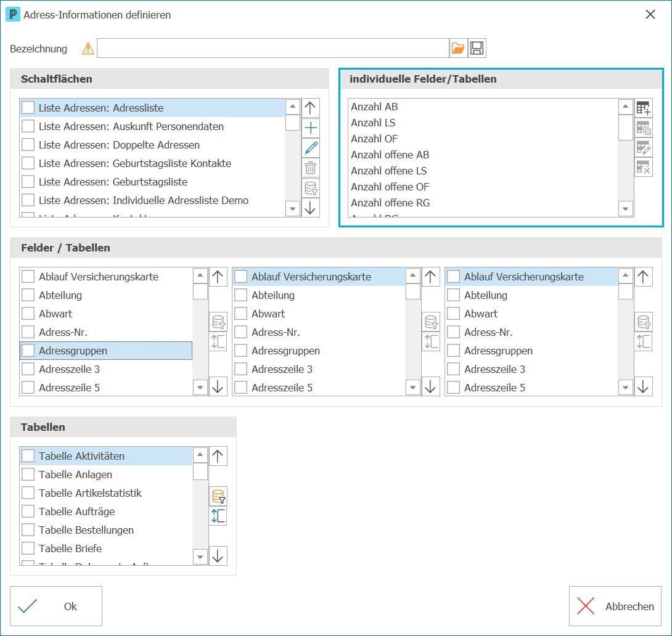
Task: Check Tabelle Aktivitäten
Action: tap(28, 455)
